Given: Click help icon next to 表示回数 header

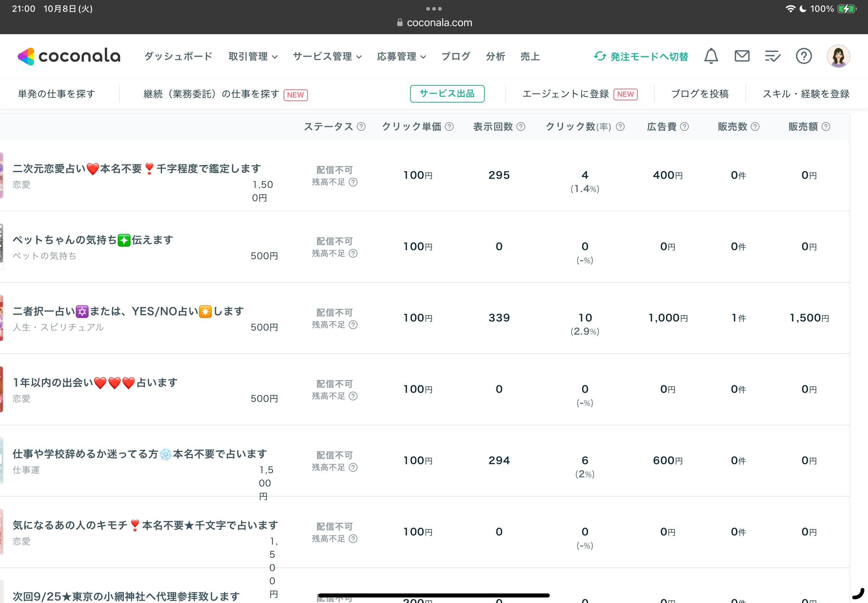Looking at the screenshot, I should click(x=521, y=126).
